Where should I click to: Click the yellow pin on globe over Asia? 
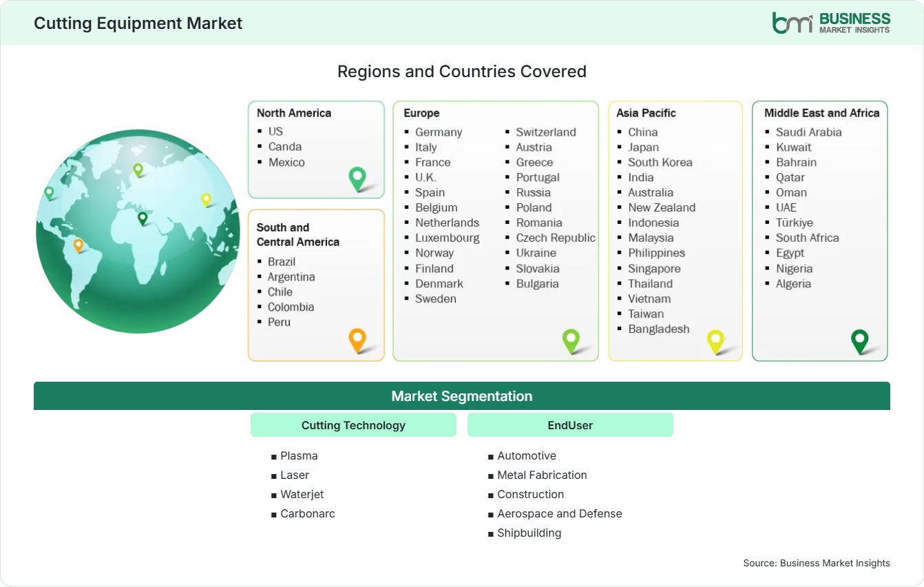[206, 200]
